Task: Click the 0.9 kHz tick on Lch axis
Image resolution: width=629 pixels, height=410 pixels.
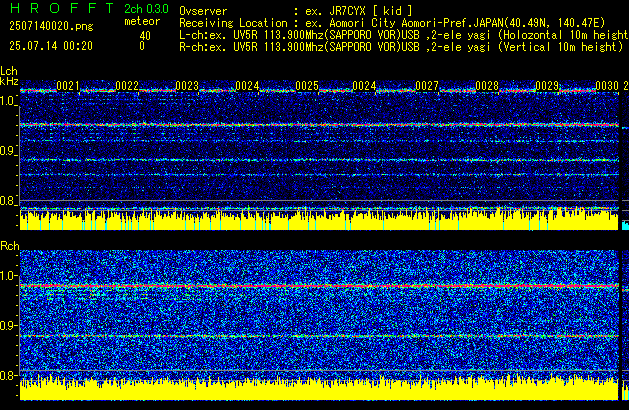Action: tap(9, 151)
